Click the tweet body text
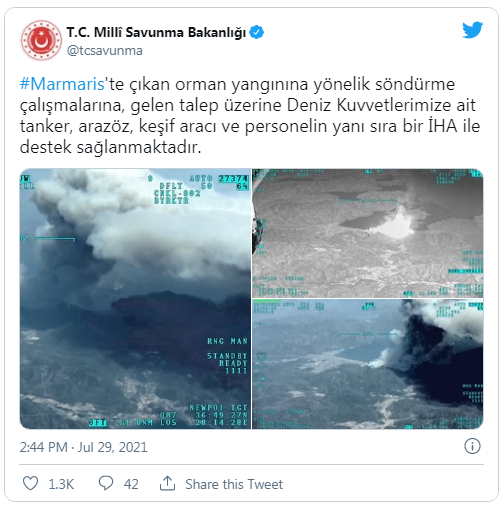 click(x=250, y=115)
